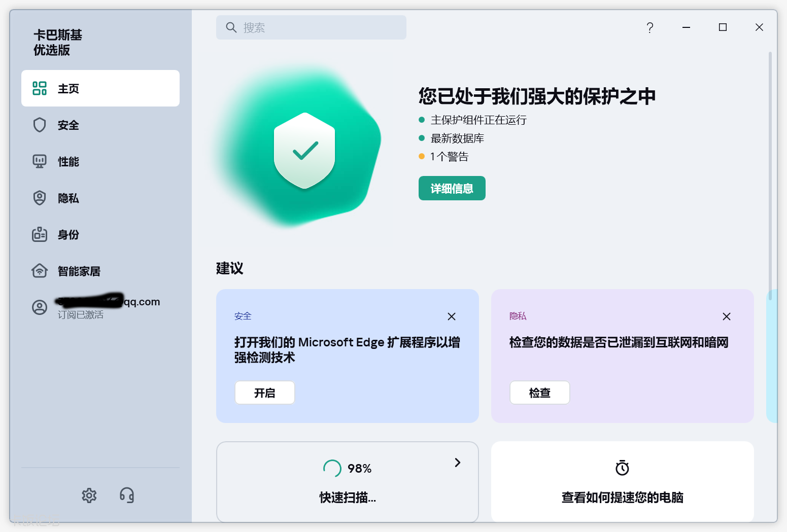Click the 性能 monitor icon
Viewport: 787px width, 532px height.
[40, 162]
